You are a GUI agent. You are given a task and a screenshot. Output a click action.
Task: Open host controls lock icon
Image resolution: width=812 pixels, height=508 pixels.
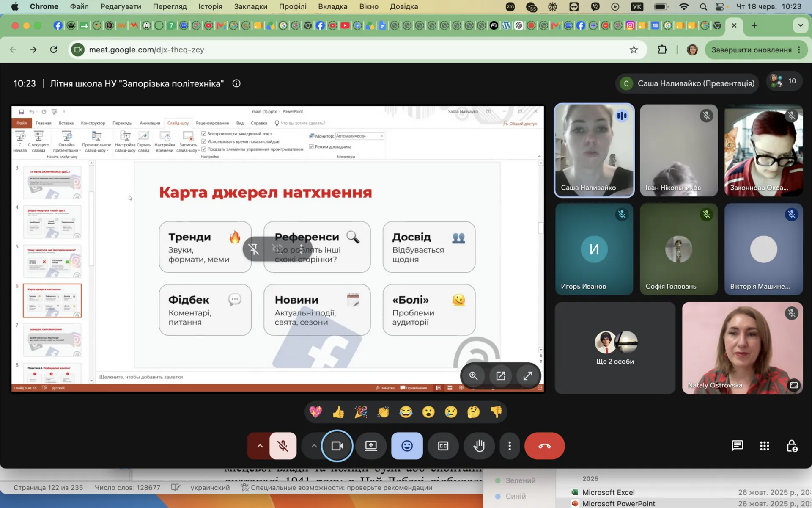792,446
